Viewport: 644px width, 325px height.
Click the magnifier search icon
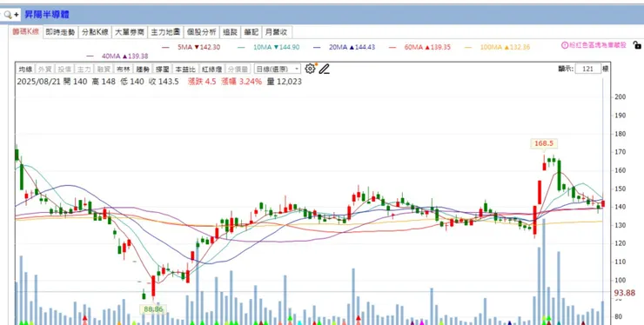tap(7, 15)
